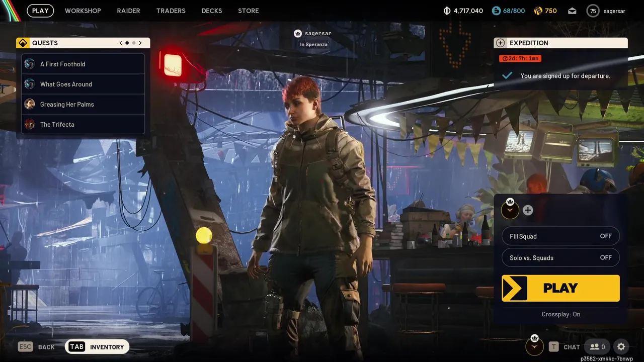Open the RAIDER tab
The height and width of the screenshot is (362, 644).
128,11
